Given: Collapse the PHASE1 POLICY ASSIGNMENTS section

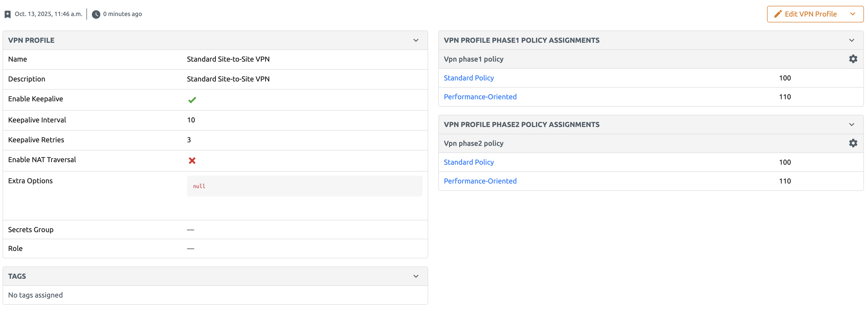Looking at the screenshot, I should 852,40.
